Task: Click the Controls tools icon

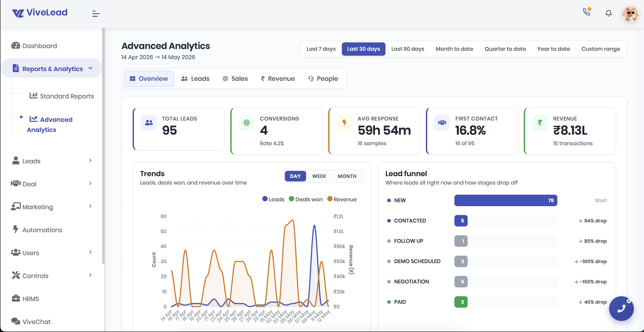Action: [x=16, y=275]
